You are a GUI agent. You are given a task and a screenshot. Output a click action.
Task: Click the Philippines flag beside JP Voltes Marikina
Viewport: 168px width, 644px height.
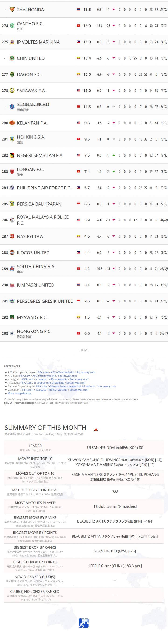coord(78,42)
